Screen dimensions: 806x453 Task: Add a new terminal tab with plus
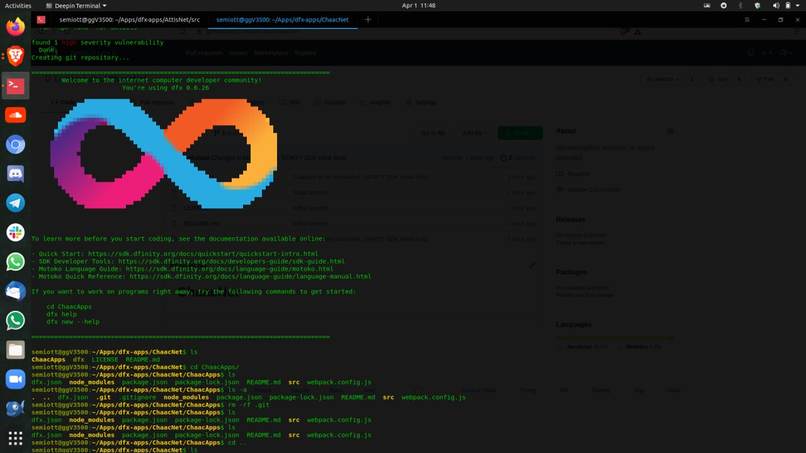pos(368,20)
